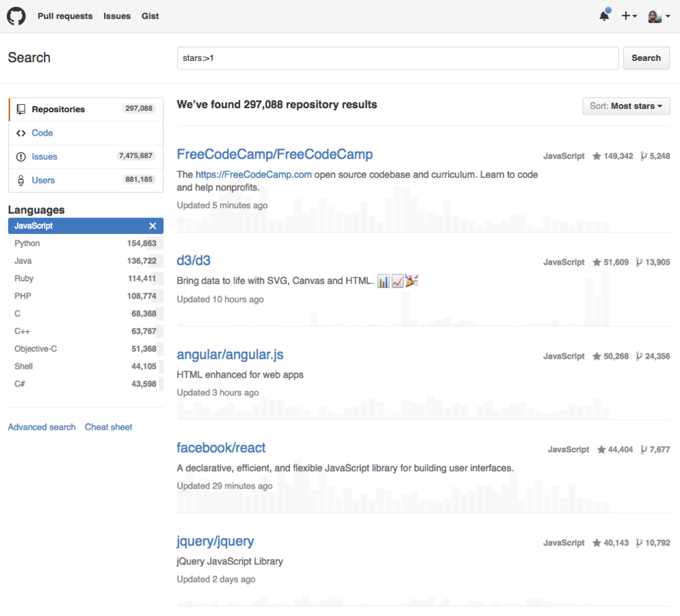Click FreeCodeCamp activity graph
This screenshot has width=680, height=616.
pos(393,209)
